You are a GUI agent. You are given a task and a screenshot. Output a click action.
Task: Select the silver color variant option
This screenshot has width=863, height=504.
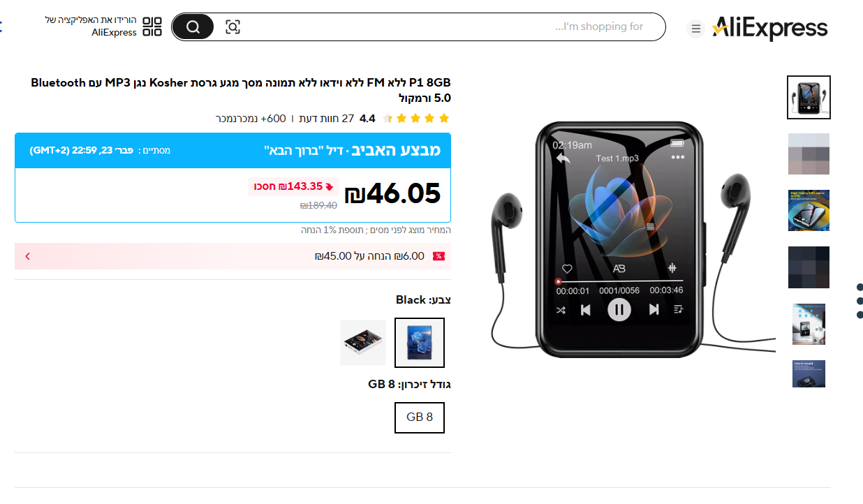[363, 343]
